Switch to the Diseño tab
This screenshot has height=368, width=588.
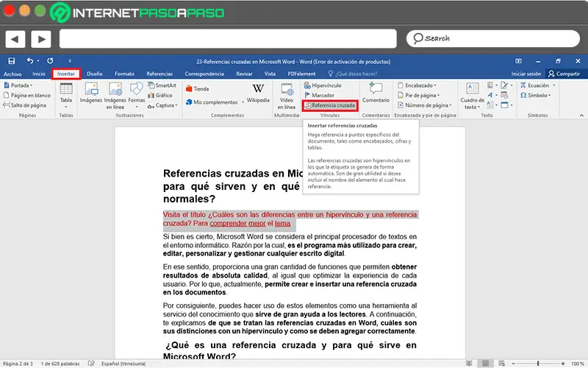(x=95, y=74)
